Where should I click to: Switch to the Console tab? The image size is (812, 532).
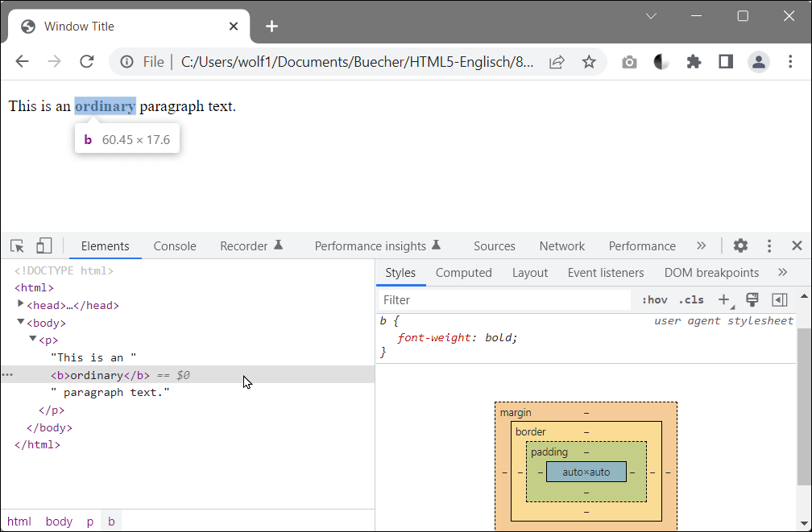coord(175,245)
